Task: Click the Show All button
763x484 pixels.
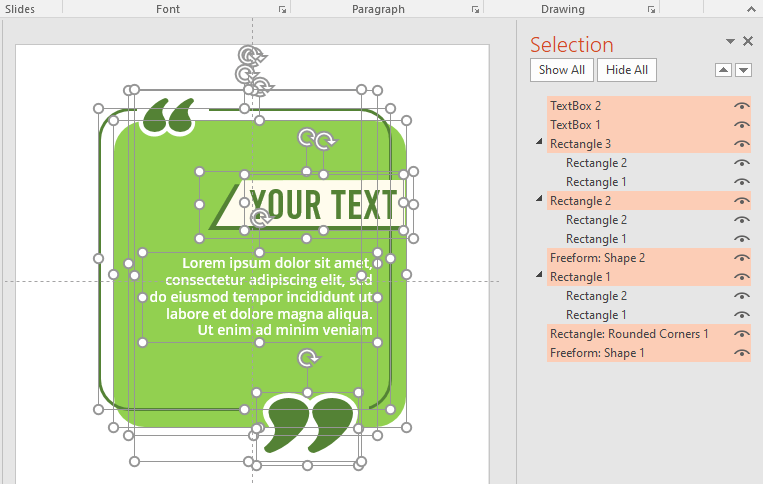Action: (x=561, y=70)
